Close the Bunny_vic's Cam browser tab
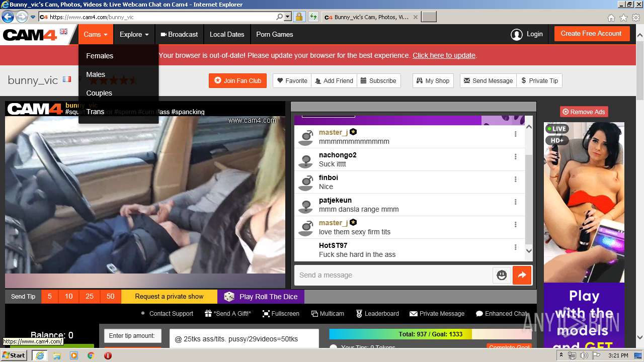This screenshot has width=644, height=362. 415,17
